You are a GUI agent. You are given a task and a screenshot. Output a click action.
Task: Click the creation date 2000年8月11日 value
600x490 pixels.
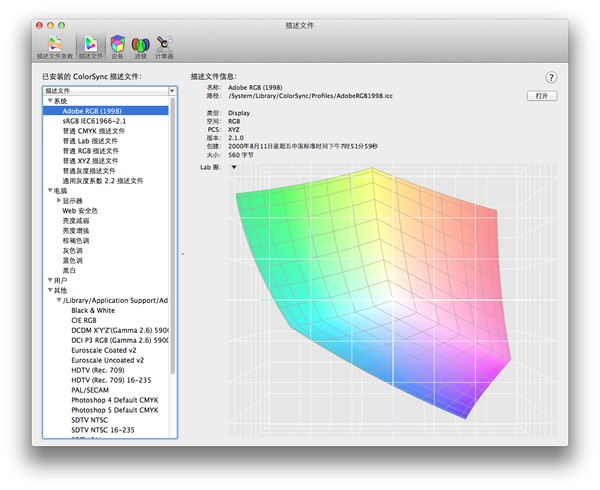(303, 146)
